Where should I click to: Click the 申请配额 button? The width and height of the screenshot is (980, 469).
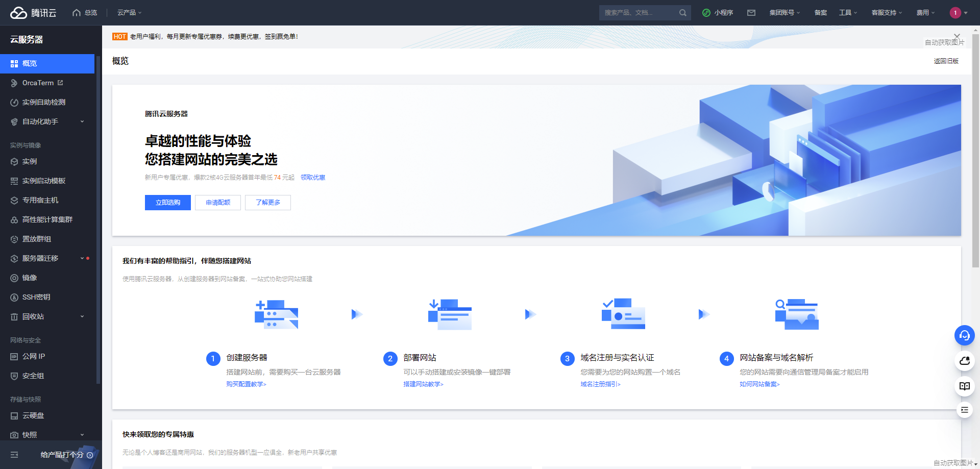(x=218, y=203)
